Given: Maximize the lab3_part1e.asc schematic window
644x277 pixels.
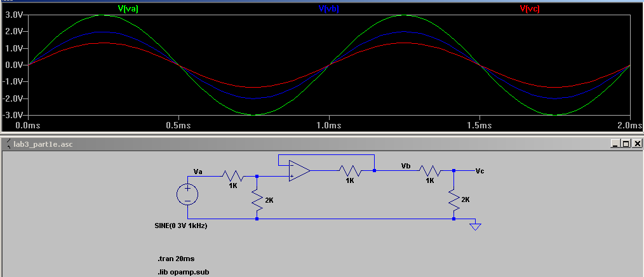Looking at the screenshot, I should tap(626, 144).
